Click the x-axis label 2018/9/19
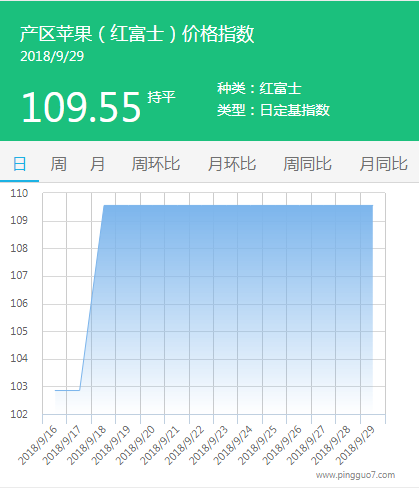Screen dimensions: 419x488 tap(111, 445)
